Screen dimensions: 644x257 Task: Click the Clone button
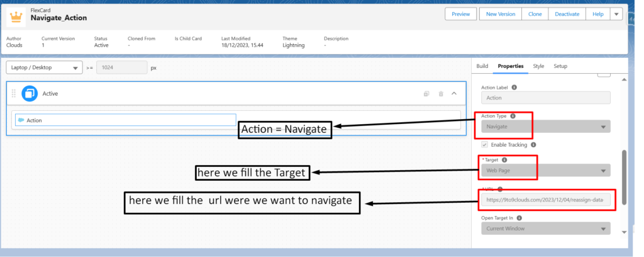[535, 14]
